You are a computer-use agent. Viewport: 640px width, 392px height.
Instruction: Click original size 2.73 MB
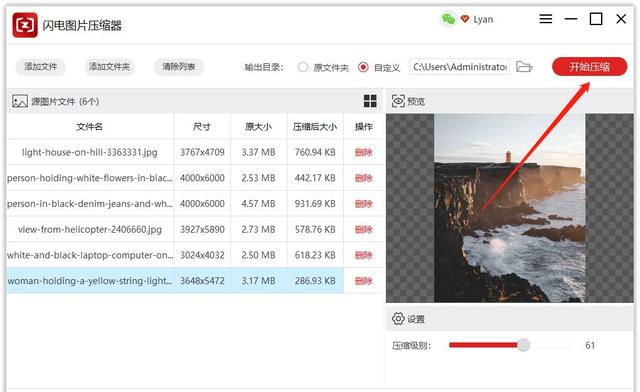click(x=258, y=229)
